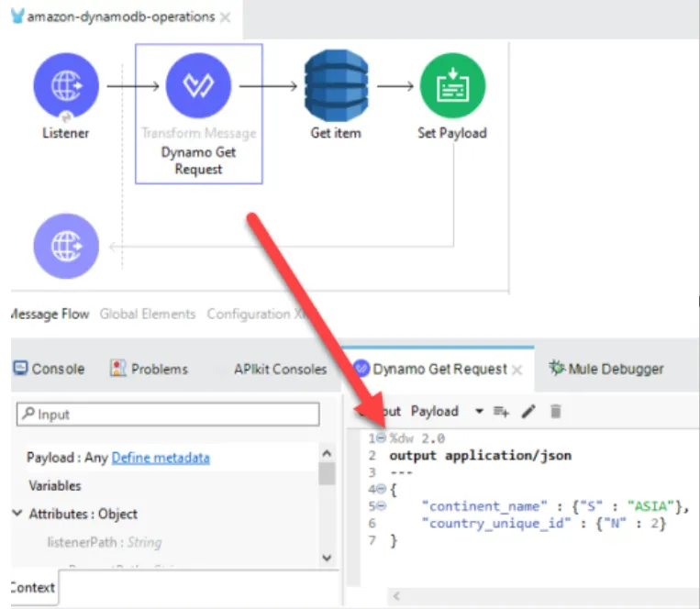The width and height of the screenshot is (700, 609).
Task: Collapse the code fold on line 4
Action: point(381,489)
